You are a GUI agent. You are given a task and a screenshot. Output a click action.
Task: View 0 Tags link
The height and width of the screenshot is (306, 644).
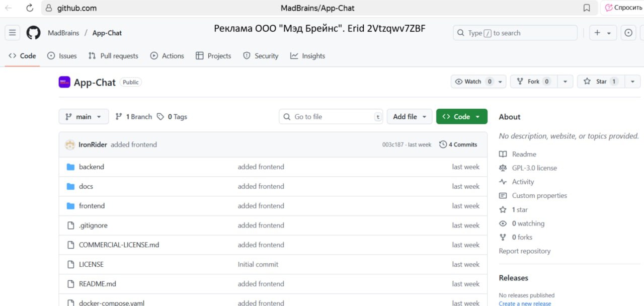pyautogui.click(x=172, y=117)
